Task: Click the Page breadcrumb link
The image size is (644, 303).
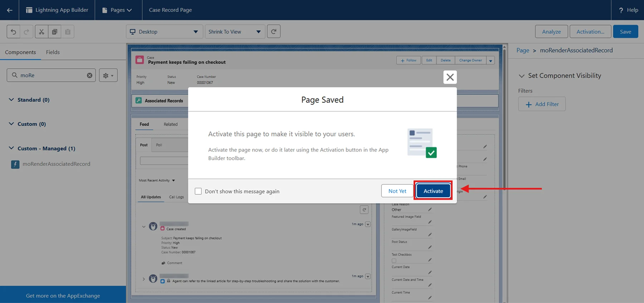Action: (523, 50)
